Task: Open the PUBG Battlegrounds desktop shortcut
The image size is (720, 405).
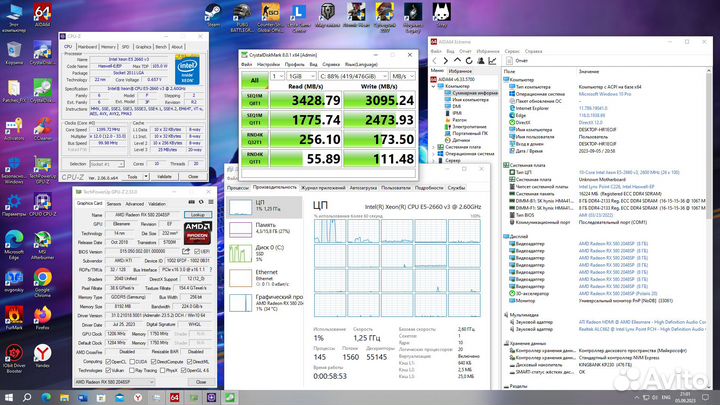Action: coord(242,17)
